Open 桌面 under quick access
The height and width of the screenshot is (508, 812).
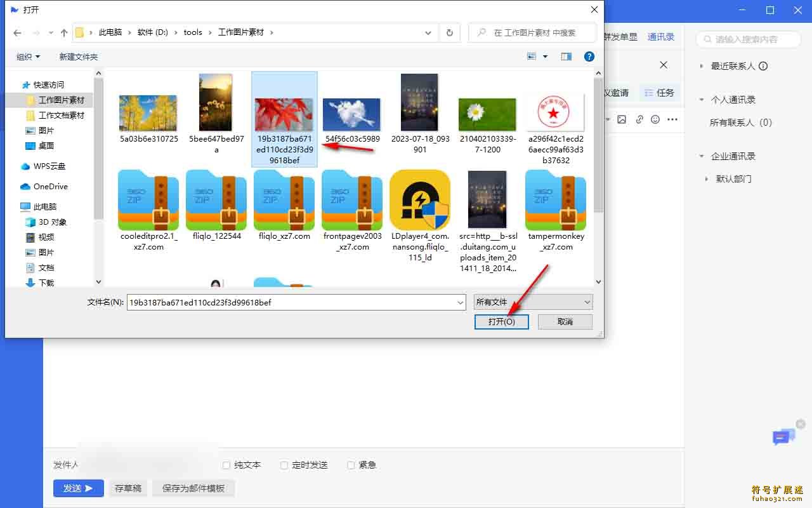pyautogui.click(x=40, y=145)
